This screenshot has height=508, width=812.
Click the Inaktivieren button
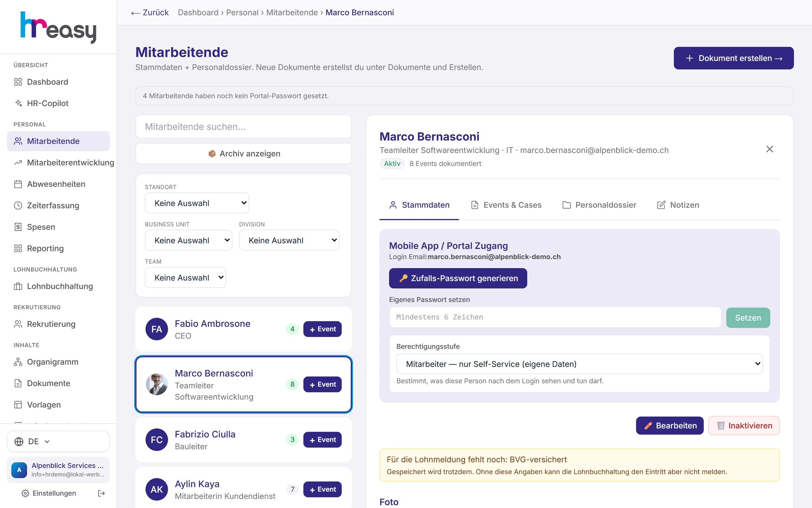pyautogui.click(x=744, y=426)
